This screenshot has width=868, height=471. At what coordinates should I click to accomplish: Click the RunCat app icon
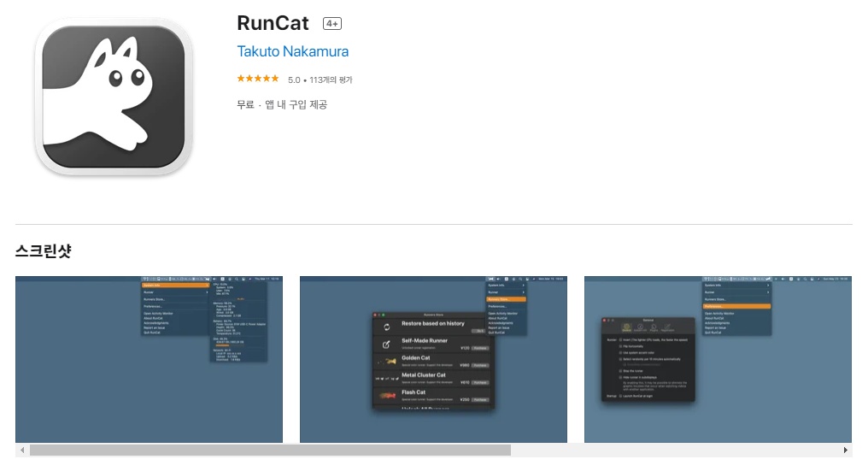point(114,97)
